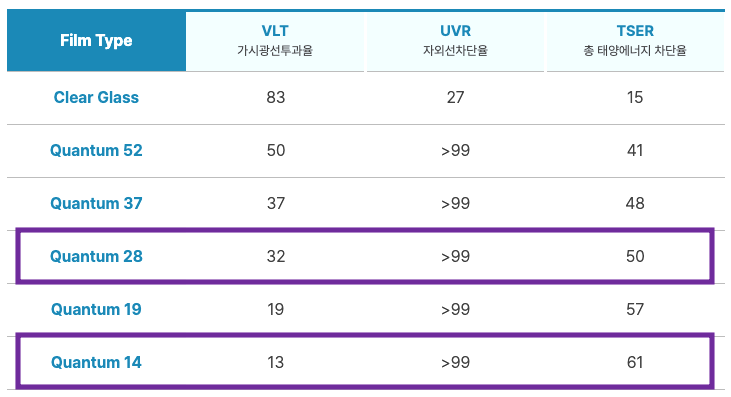Click Clear Glass UVR value 27
This screenshot has width=731, height=397.
click(x=455, y=97)
